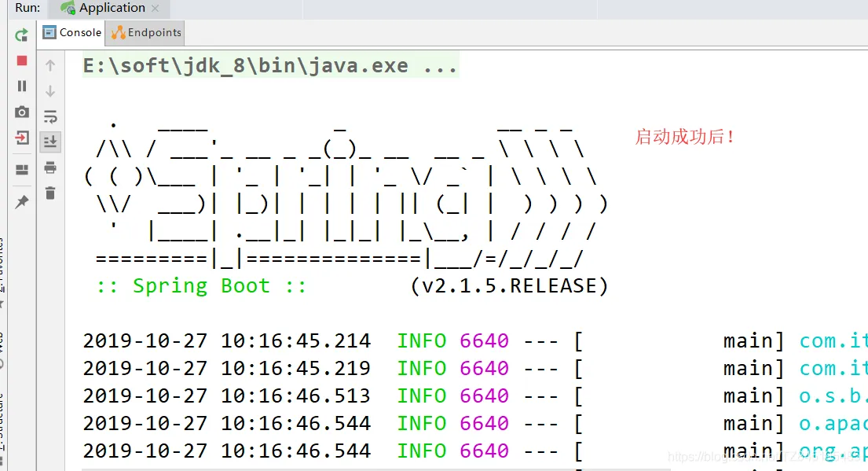Click the Exit icon in the Run sidebar
This screenshot has width=868, height=471.
21,138
